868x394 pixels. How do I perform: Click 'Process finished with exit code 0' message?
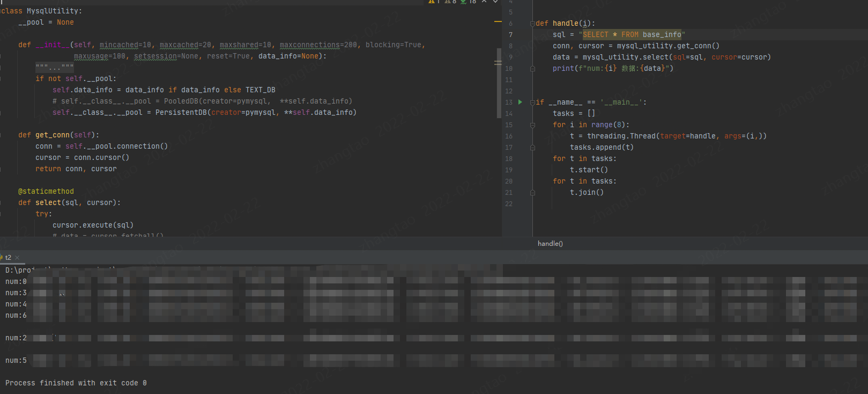(x=76, y=383)
